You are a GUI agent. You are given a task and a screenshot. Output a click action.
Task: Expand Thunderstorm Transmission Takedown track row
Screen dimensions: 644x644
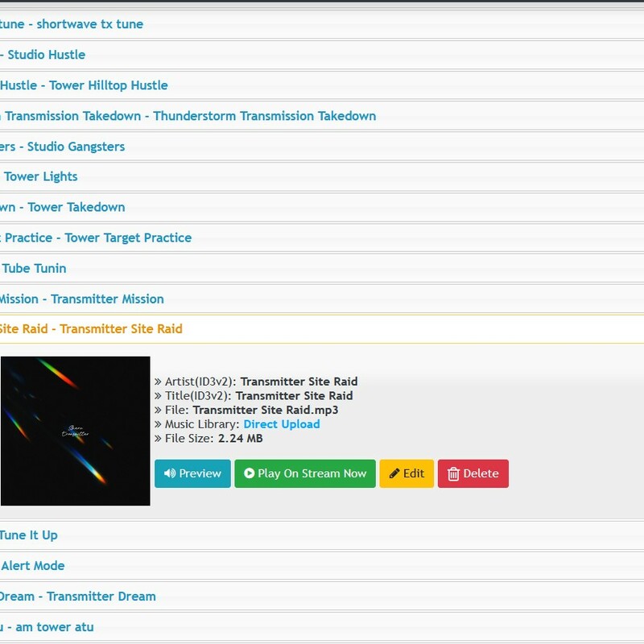[x=322, y=116]
